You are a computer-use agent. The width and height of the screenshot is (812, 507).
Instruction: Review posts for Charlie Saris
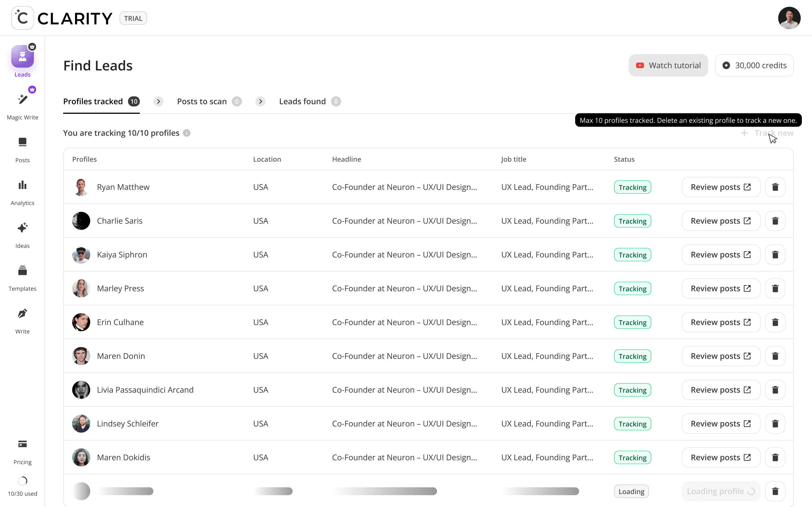pyautogui.click(x=721, y=221)
